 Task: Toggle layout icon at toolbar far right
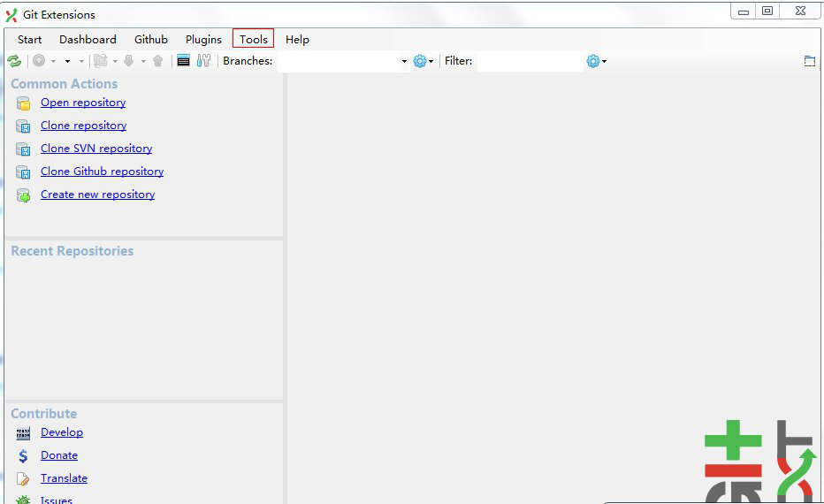809,61
